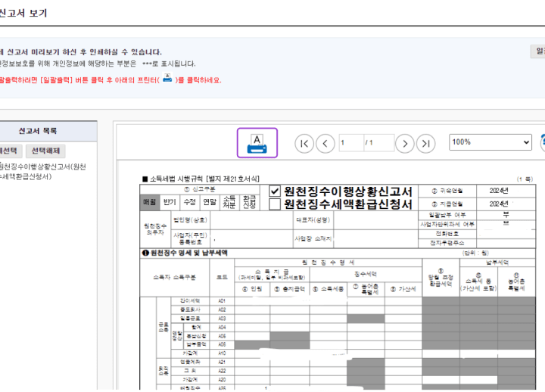Click the 신고서 보기 page title

[23, 13]
